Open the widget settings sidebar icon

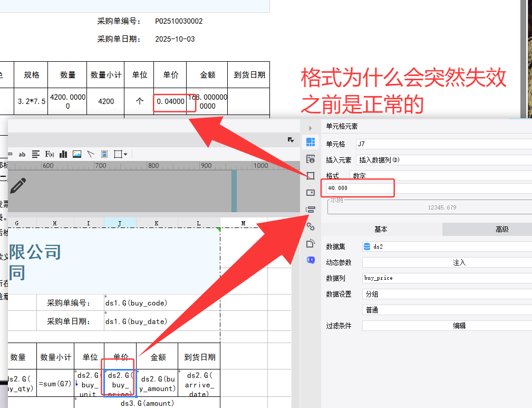(311, 193)
